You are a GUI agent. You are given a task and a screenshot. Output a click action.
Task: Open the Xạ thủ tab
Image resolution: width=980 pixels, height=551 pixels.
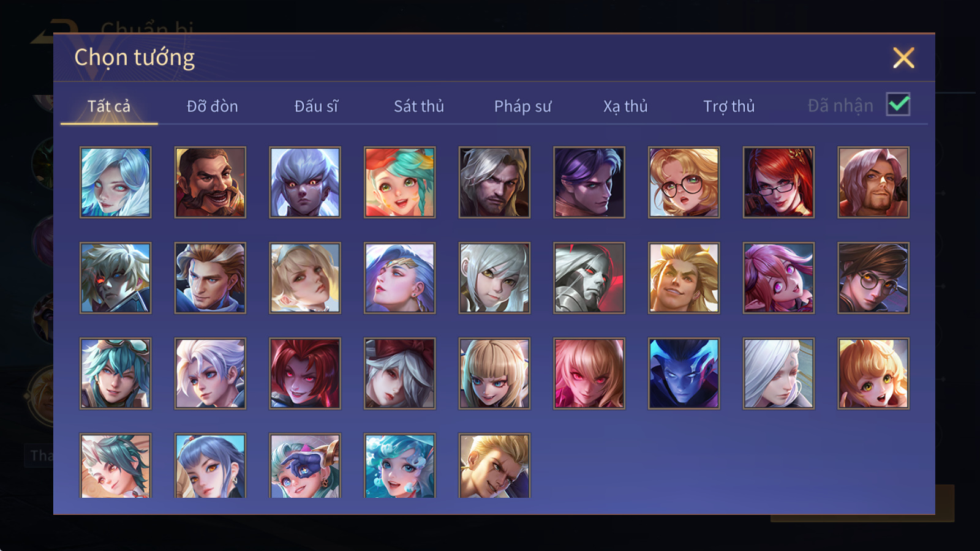pos(625,107)
